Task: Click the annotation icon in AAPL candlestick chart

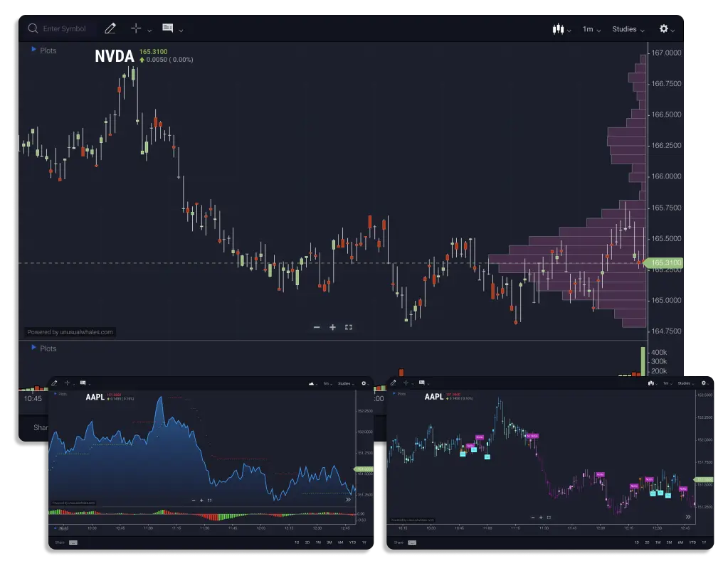Action: point(421,383)
